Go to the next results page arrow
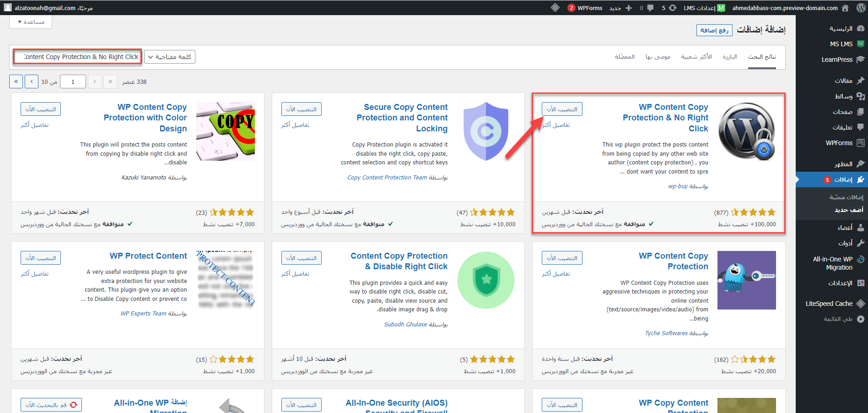 point(32,82)
